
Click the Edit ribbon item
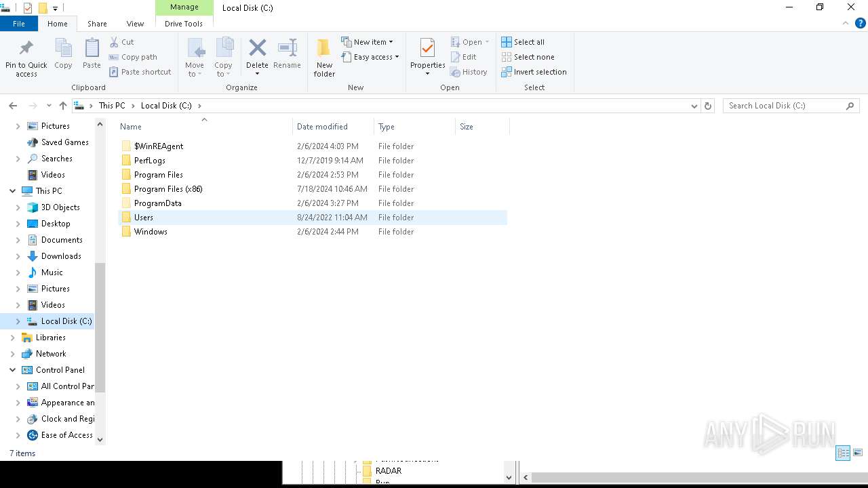464,57
